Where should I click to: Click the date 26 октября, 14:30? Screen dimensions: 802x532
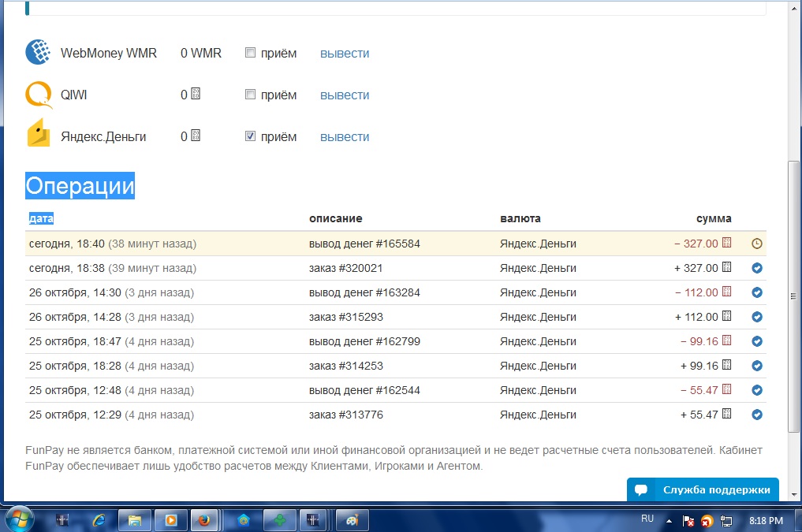tap(75, 293)
